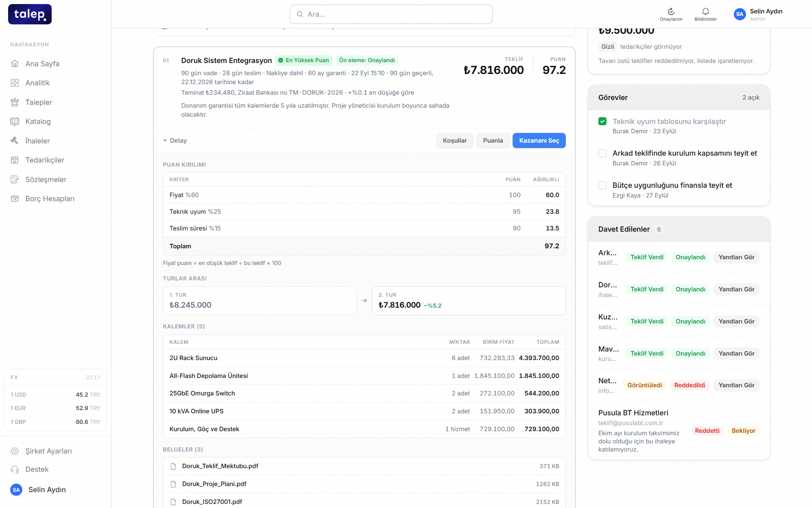The image size is (812, 508).
Task: Select the Talepler basket icon
Action: click(15, 102)
